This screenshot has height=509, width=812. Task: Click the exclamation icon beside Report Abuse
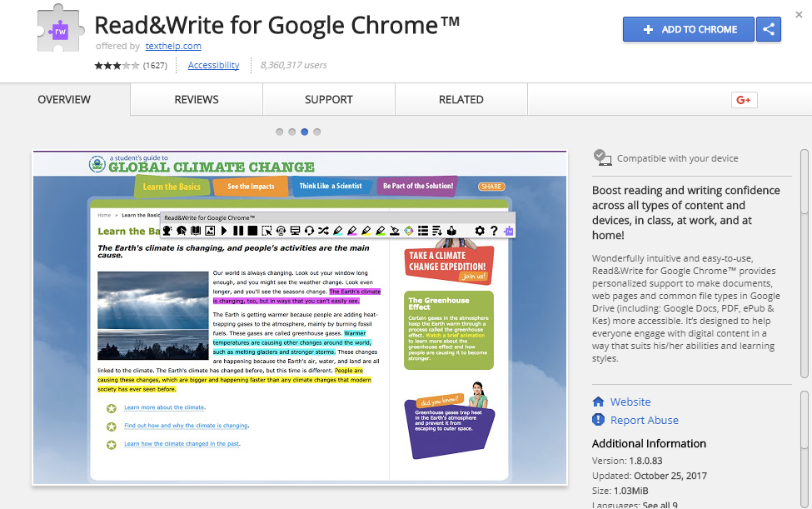click(x=598, y=419)
